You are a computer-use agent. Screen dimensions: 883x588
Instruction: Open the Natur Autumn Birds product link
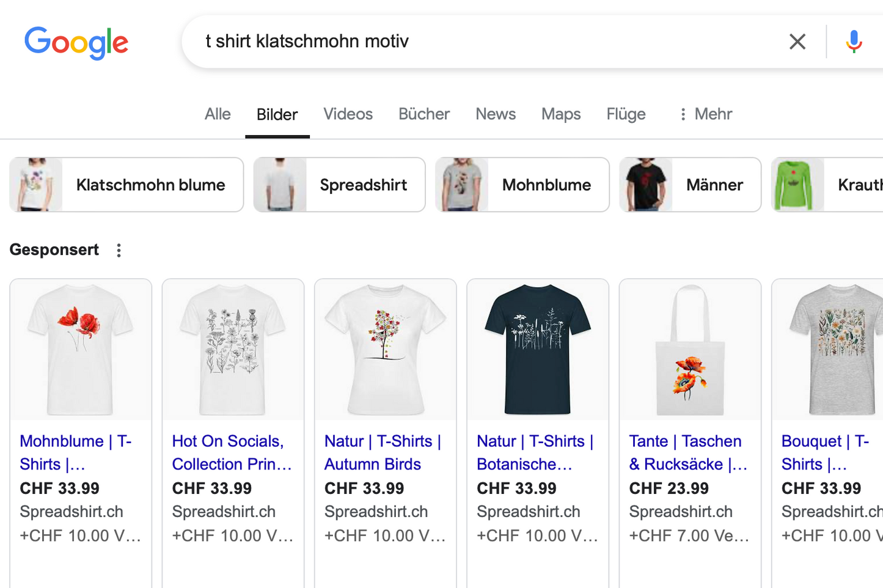[383, 452]
